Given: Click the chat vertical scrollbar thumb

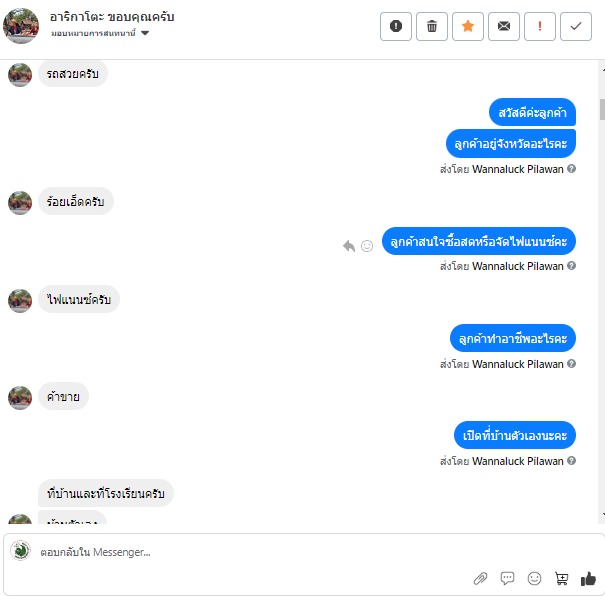Looking at the screenshot, I should click(602, 110).
